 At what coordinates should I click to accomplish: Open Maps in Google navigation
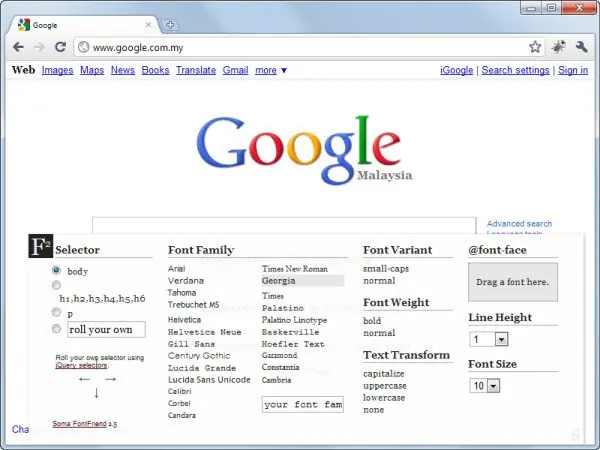tap(92, 70)
